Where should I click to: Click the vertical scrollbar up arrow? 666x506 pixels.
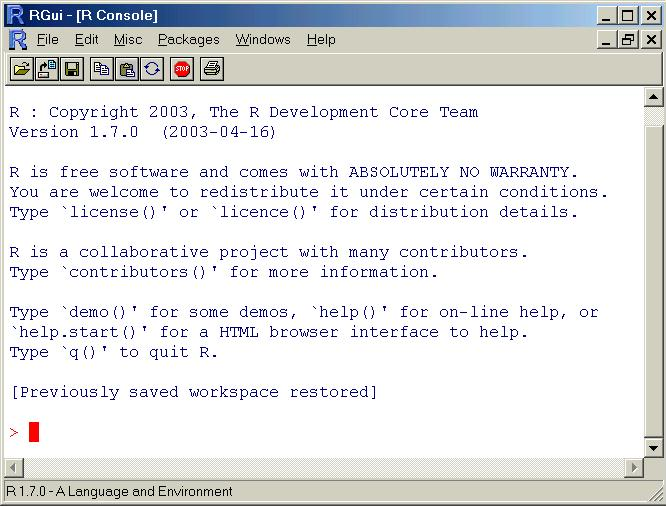pyautogui.click(x=653, y=97)
